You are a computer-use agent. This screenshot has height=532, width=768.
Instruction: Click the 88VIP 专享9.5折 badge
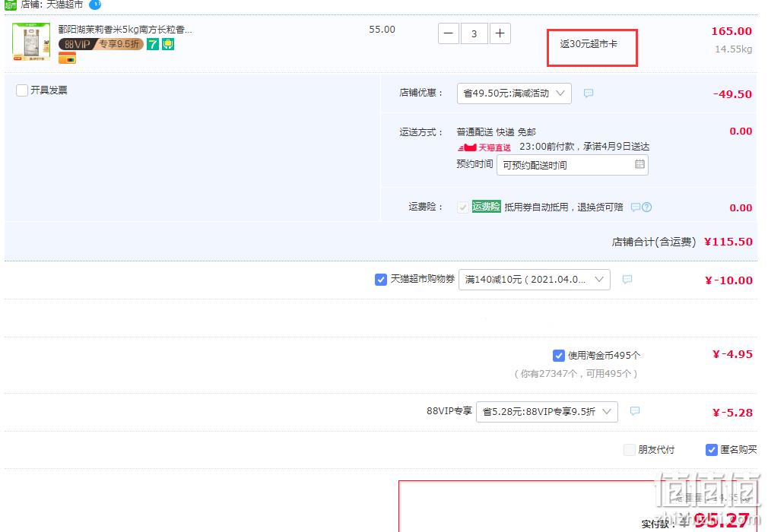pos(101,44)
